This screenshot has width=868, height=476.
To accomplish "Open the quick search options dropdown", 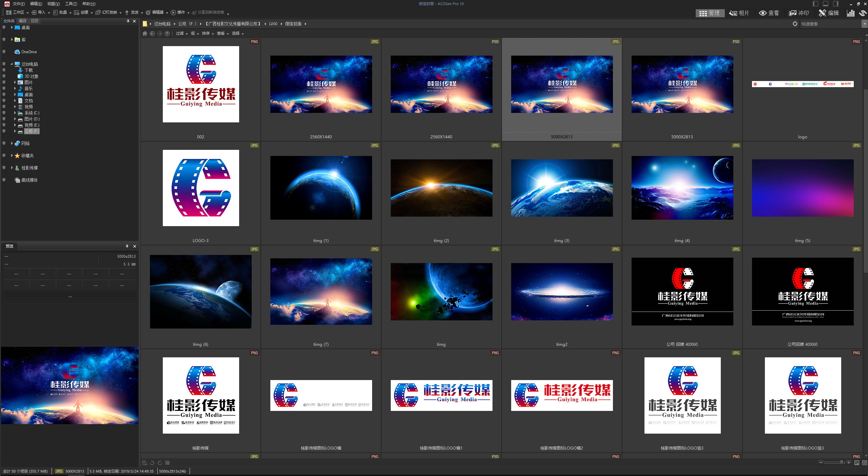I will [864, 24].
